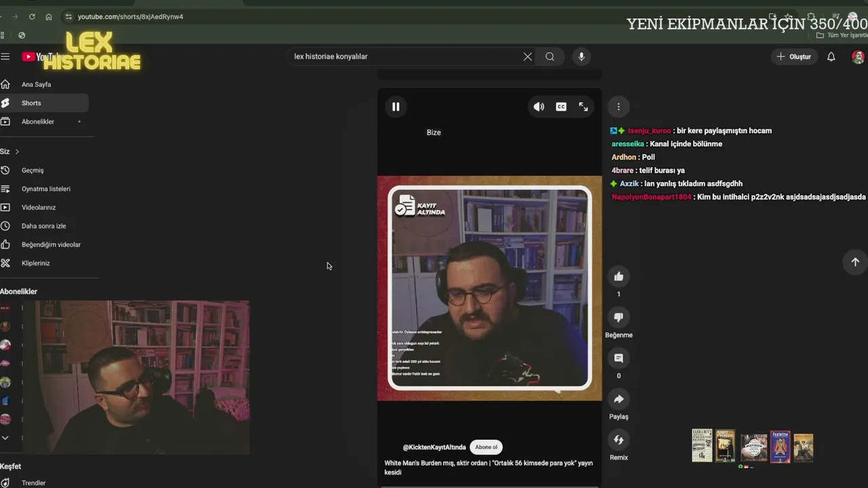Open site info icon in address bar
The height and width of the screenshot is (488, 868).
(68, 16)
